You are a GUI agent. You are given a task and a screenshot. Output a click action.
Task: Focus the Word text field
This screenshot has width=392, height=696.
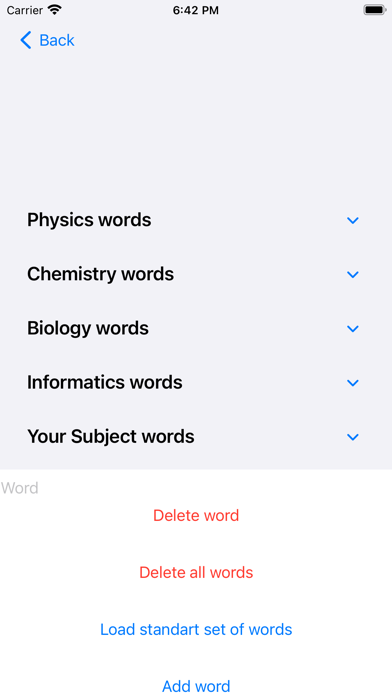pyautogui.click(x=196, y=488)
